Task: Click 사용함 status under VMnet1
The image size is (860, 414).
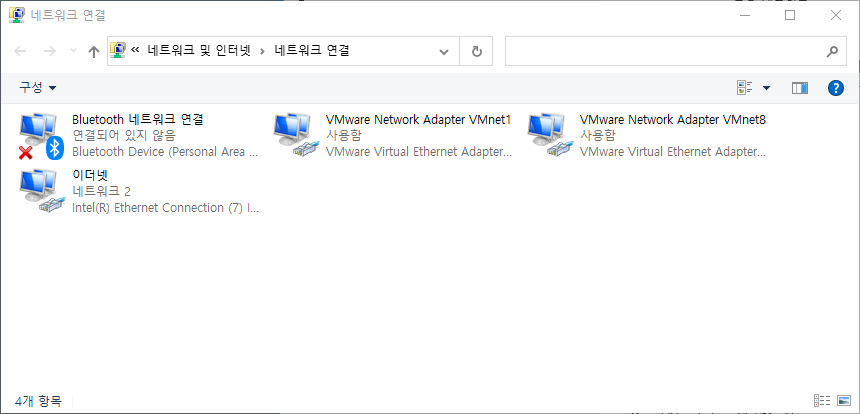Action: click(x=343, y=135)
